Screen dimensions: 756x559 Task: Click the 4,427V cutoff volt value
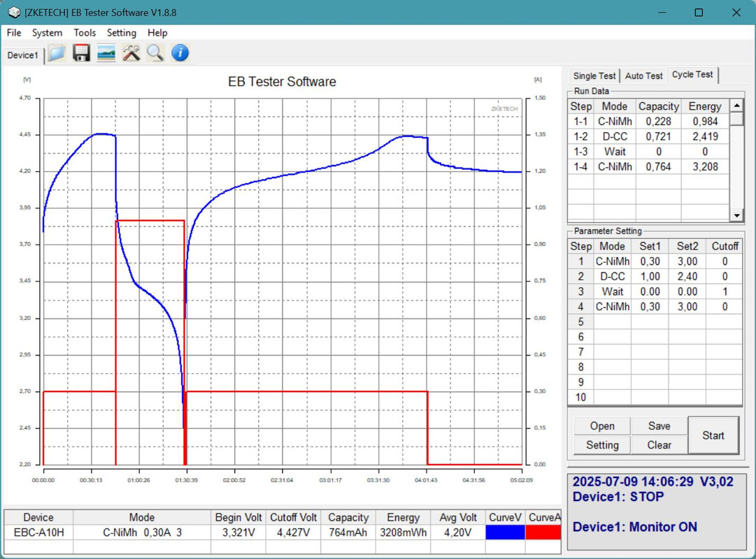293,532
